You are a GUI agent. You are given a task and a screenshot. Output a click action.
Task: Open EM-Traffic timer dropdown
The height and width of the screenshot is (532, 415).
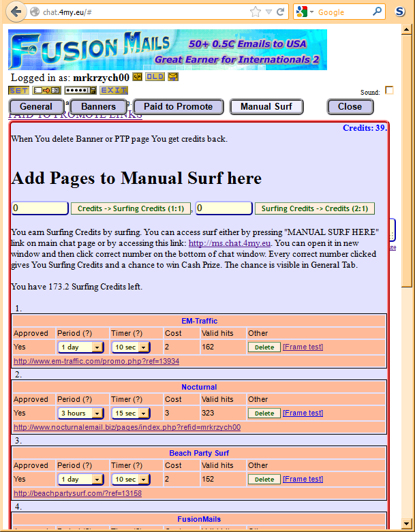pos(131,347)
